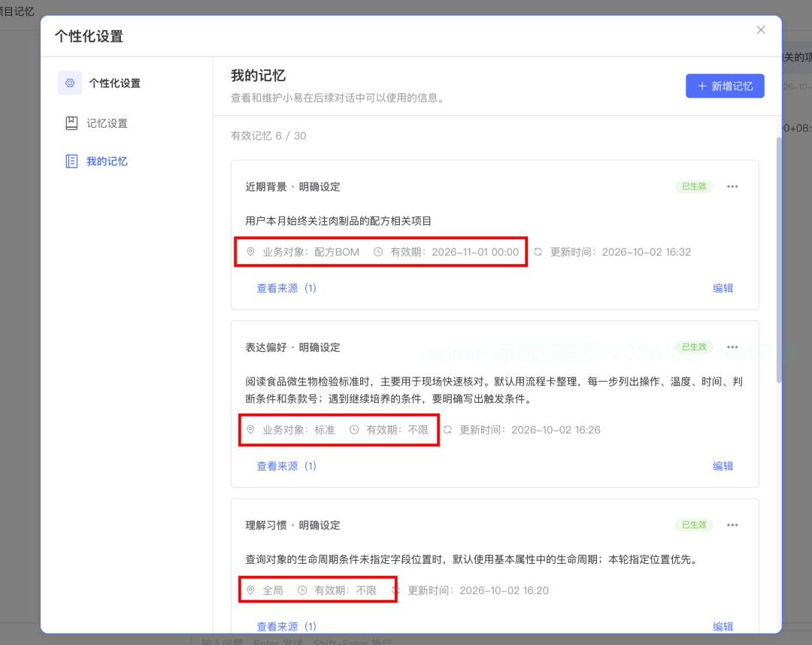The height and width of the screenshot is (645, 812).
Task: Click the list icon beside 我的记忆
Action: pos(71,162)
